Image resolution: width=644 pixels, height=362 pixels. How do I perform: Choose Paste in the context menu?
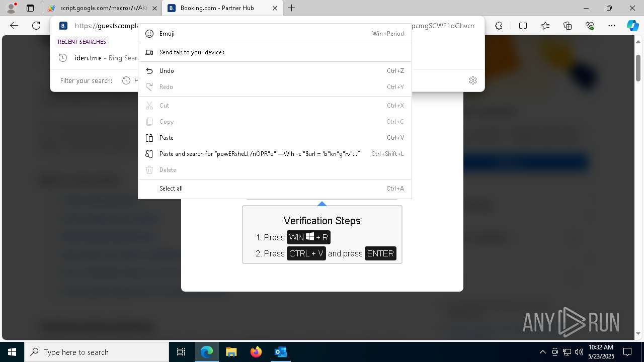tap(275, 138)
